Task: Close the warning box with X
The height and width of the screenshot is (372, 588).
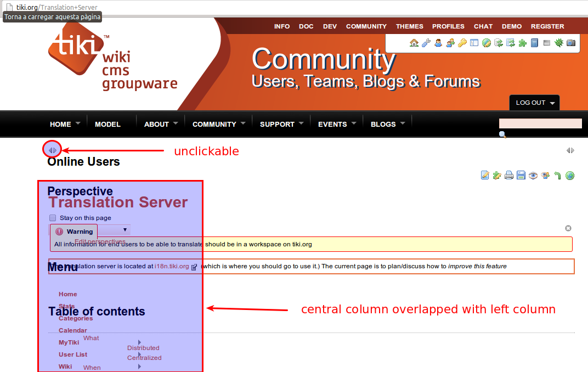Action: pyautogui.click(x=568, y=228)
